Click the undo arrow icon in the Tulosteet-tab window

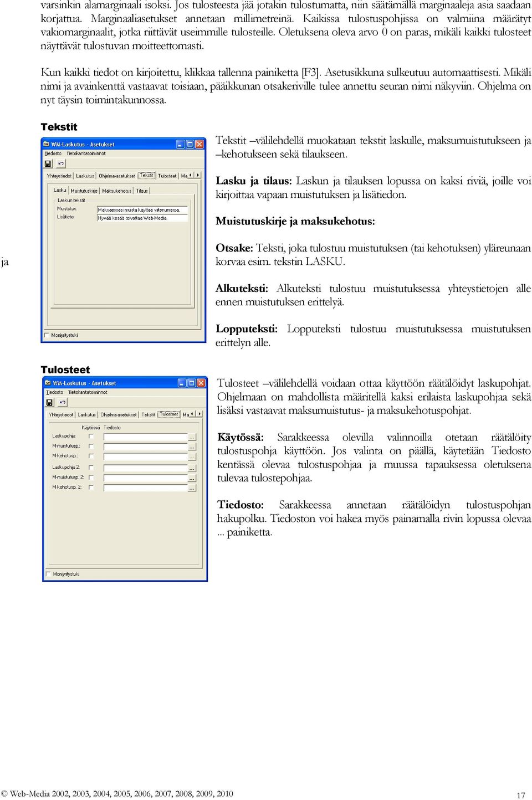coord(63,402)
